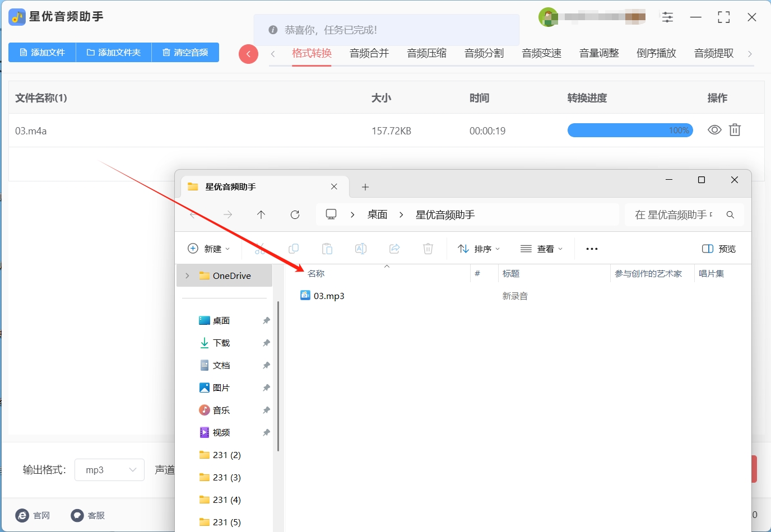The width and height of the screenshot is (771, 532).
Task: Click the 03.m4a conversion progress bar
Action: [630, 130]
